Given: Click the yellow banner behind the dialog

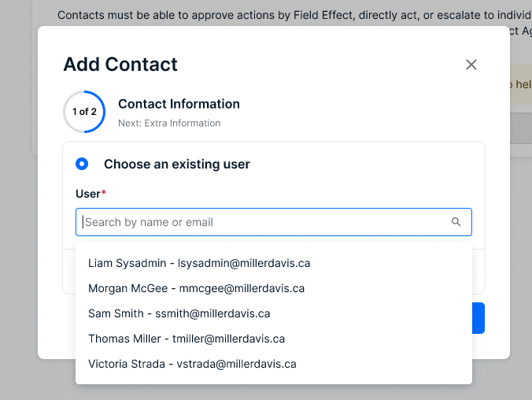Looking at the screenshot, I should pyautogui.click(x=519, y=84).
